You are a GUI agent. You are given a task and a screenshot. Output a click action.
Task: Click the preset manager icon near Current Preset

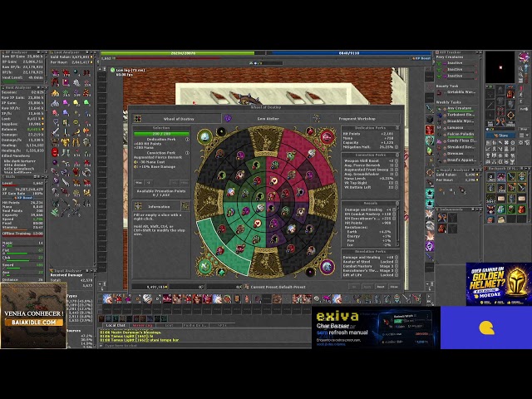247,287
